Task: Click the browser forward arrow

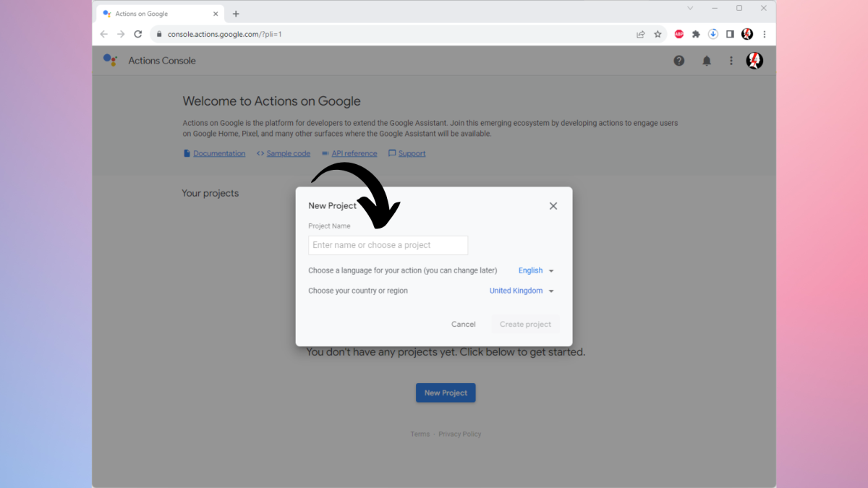Action: point(121,34)
